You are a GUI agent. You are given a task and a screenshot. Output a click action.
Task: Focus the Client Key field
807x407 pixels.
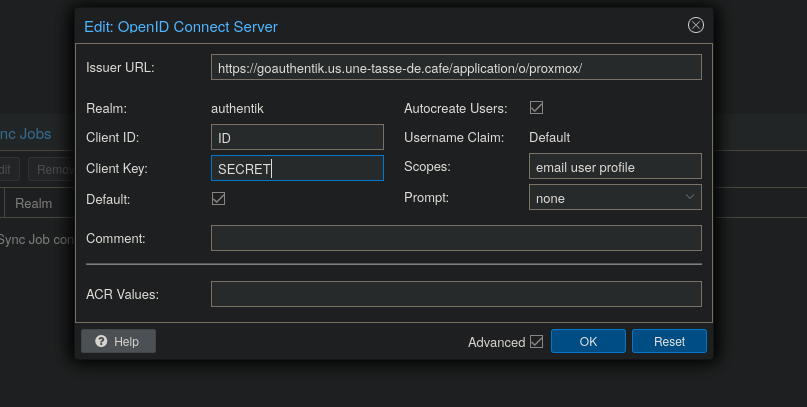297,168
